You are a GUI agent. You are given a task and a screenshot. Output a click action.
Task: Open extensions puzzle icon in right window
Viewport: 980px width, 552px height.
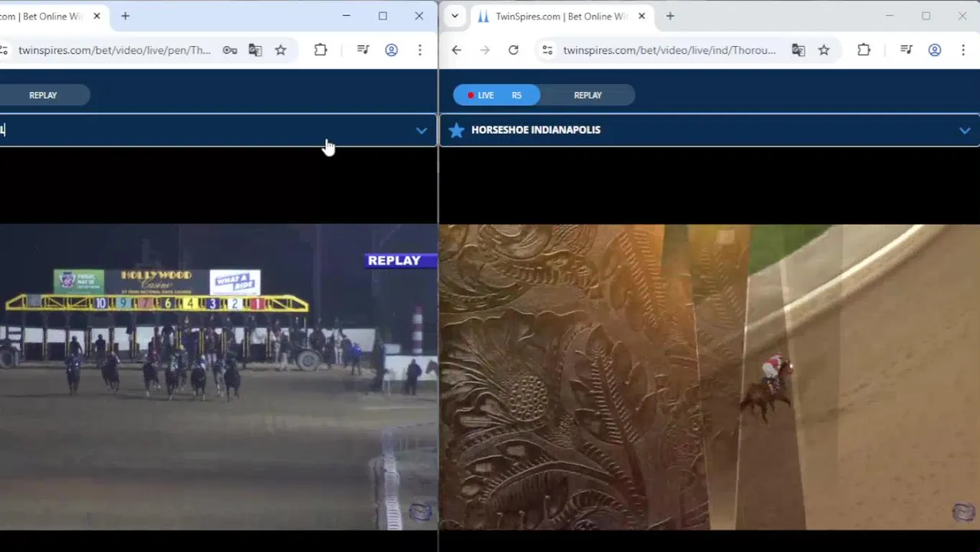863,50
